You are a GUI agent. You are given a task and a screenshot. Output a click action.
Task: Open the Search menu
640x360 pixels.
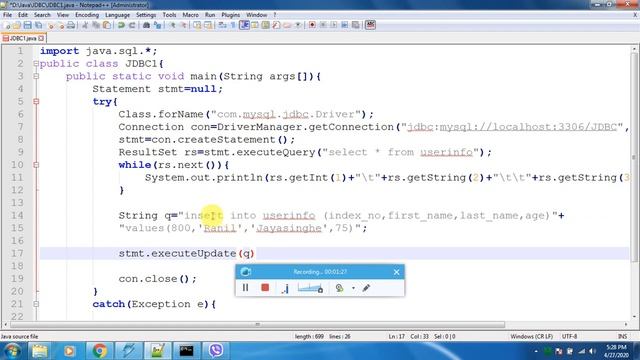[42, 15]
